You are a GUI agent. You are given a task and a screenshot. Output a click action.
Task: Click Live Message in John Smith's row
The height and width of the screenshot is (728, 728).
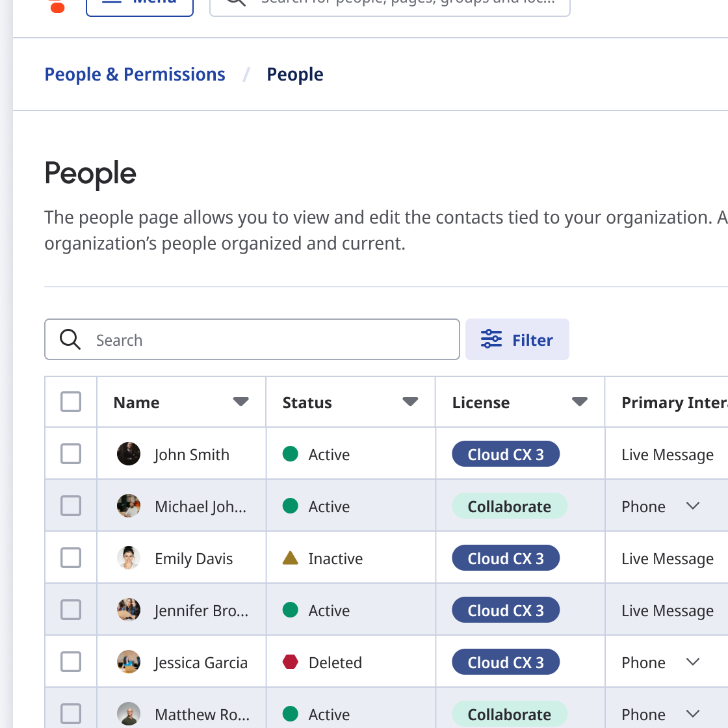click(667, 455)
